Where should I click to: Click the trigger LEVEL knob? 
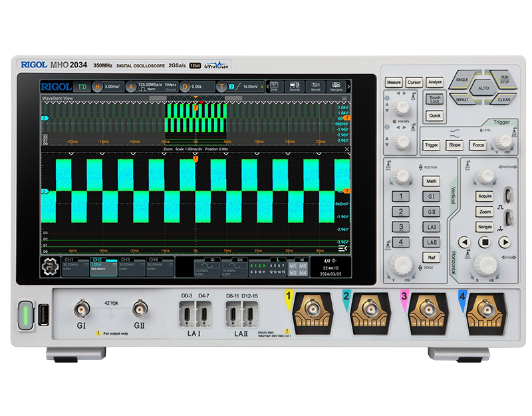[x=504, y=141]
